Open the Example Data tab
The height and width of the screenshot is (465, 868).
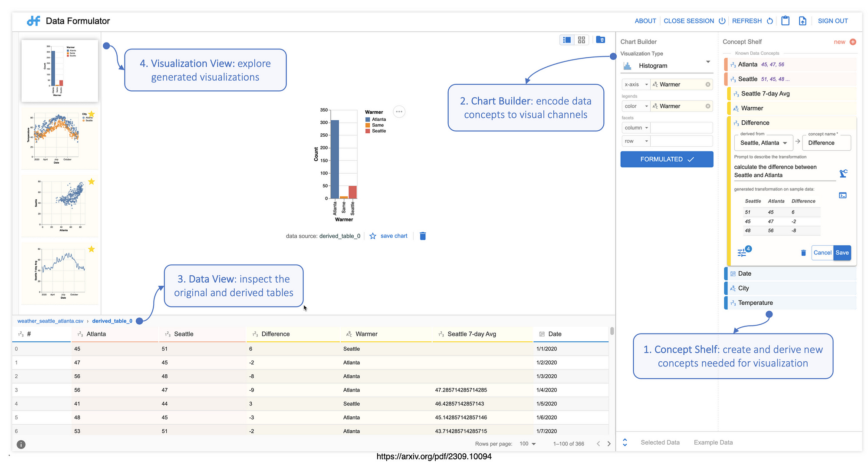(x=713, y=442)
